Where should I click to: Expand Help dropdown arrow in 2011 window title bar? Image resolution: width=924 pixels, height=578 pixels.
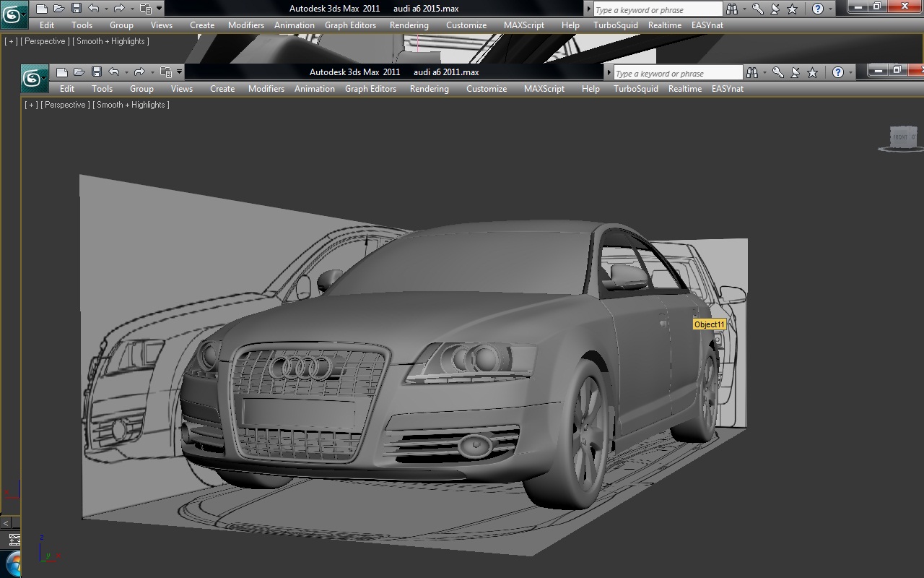pos(850,72)
